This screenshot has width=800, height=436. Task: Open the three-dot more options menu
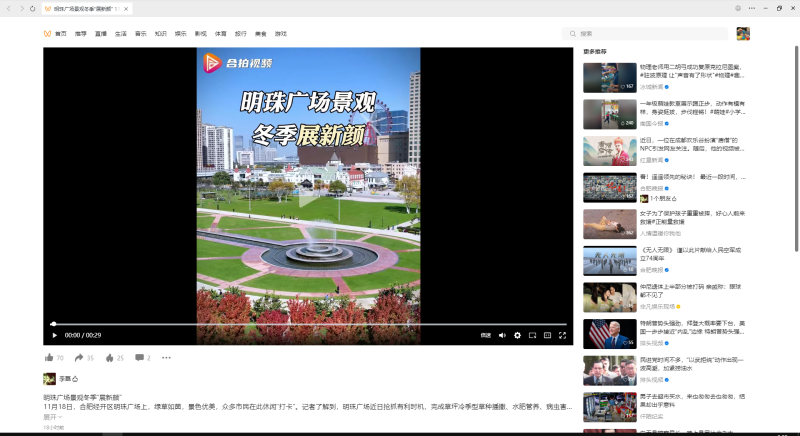166,357
